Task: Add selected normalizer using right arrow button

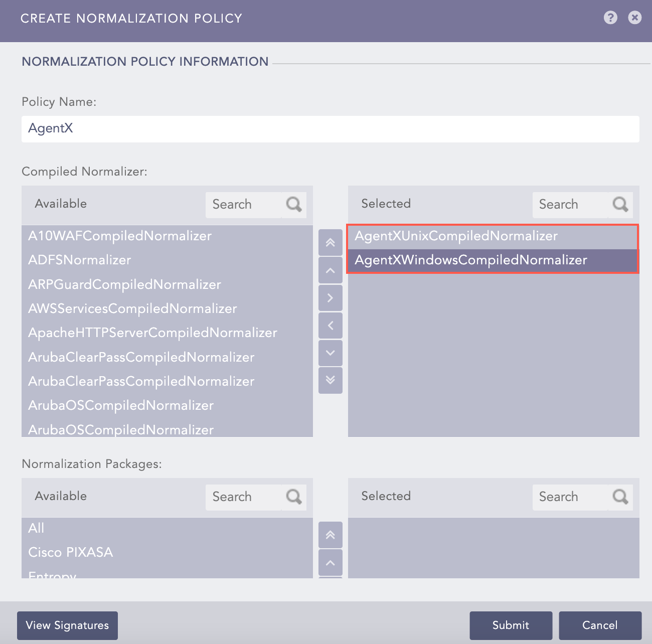Action: [330, 298]
